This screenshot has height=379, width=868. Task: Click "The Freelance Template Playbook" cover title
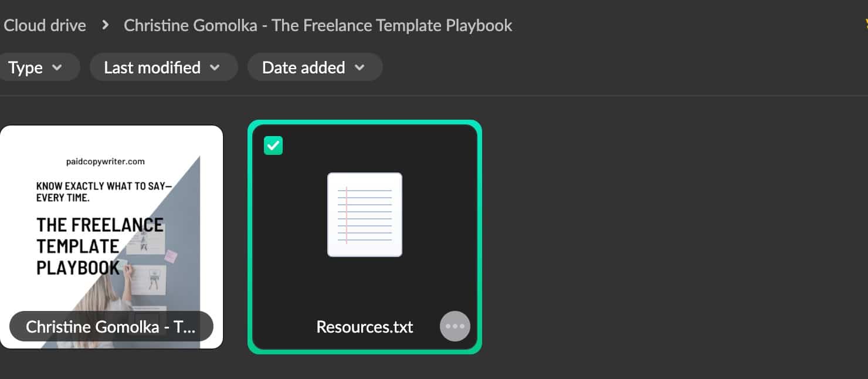[x=99, y=246]
